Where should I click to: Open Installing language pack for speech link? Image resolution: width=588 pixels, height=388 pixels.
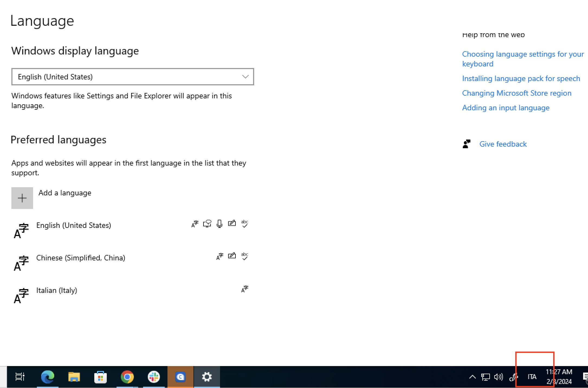(x=521, y=79)
